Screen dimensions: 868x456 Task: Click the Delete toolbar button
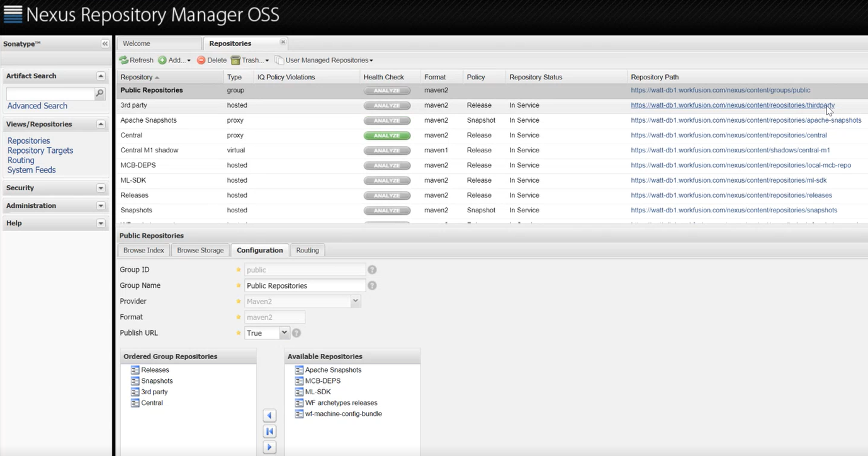click(211, 60)
